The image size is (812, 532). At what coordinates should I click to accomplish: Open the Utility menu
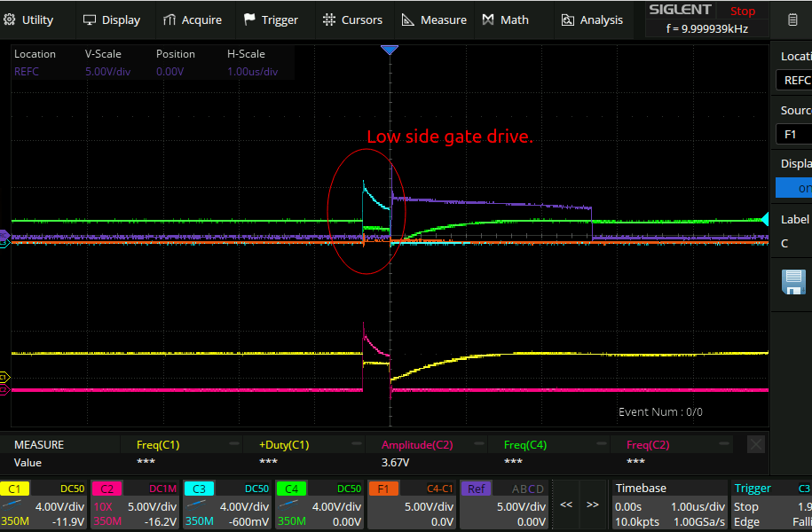coord(28,20)
